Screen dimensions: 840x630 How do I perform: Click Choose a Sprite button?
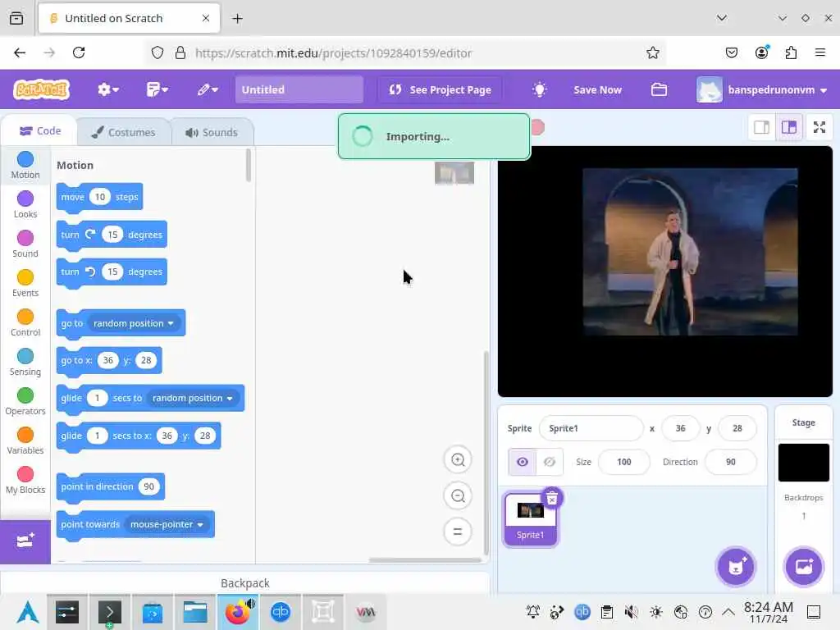(x=736, y=567)
